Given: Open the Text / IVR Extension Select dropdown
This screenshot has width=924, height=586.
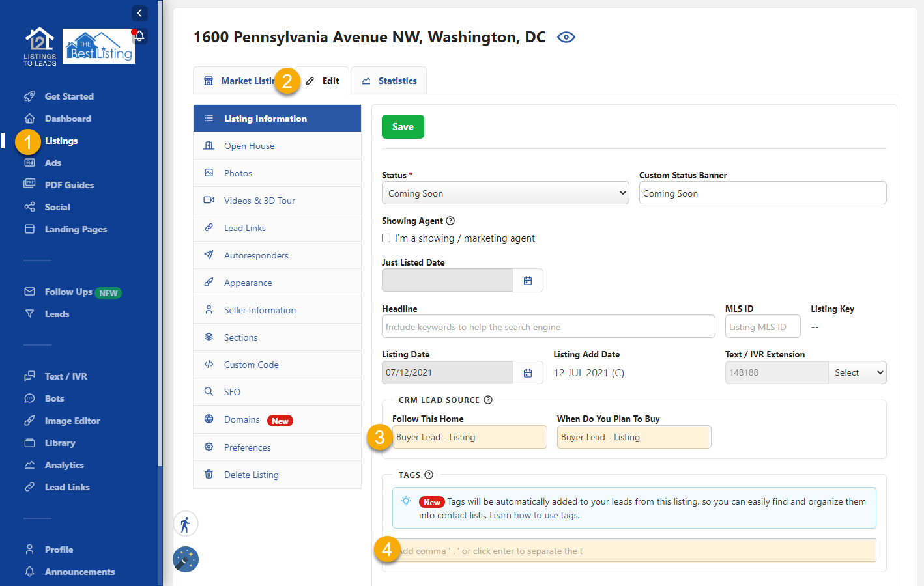Looking at the screenshot, I should (857, 372).
